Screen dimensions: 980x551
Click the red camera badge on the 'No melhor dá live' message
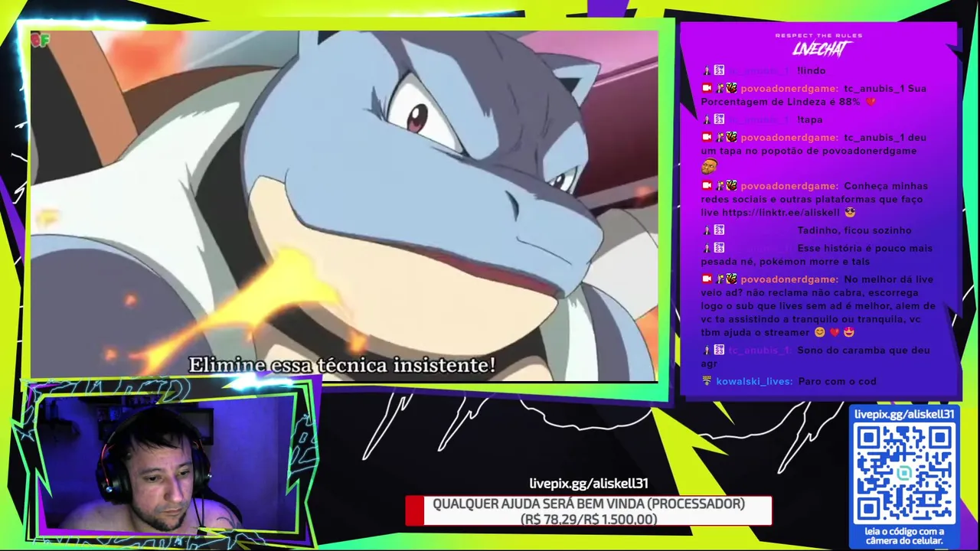click(707, 279)
